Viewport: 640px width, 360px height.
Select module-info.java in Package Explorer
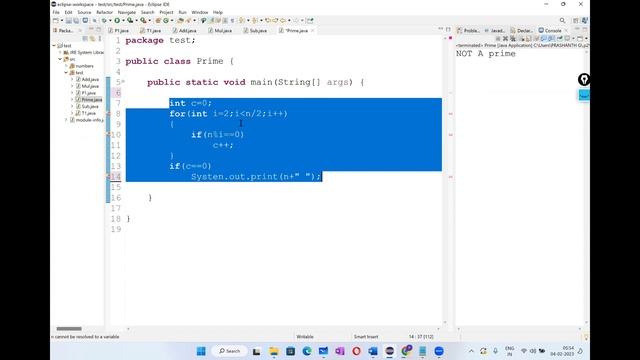pos(87,120)
